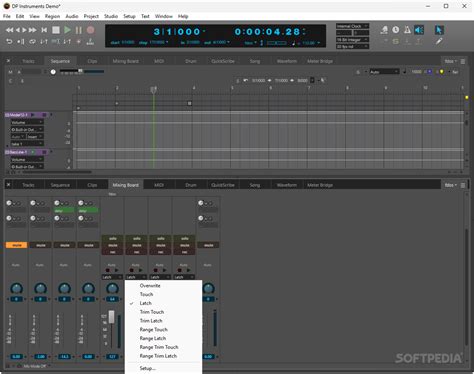
Task: Open the Waveform tab in the upper panel
Action: 287,61
